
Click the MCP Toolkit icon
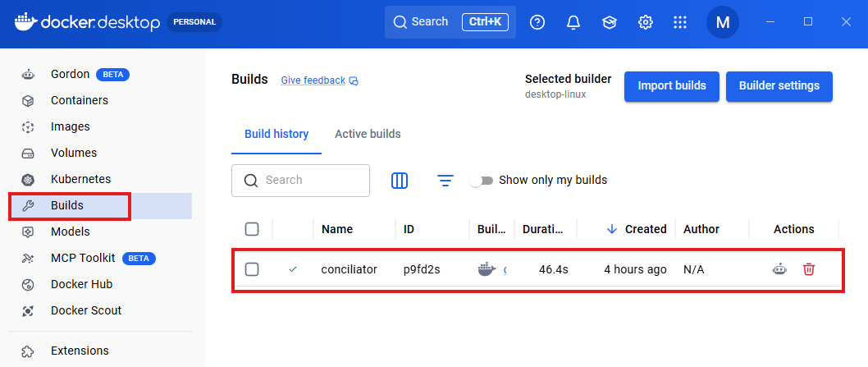28,259
